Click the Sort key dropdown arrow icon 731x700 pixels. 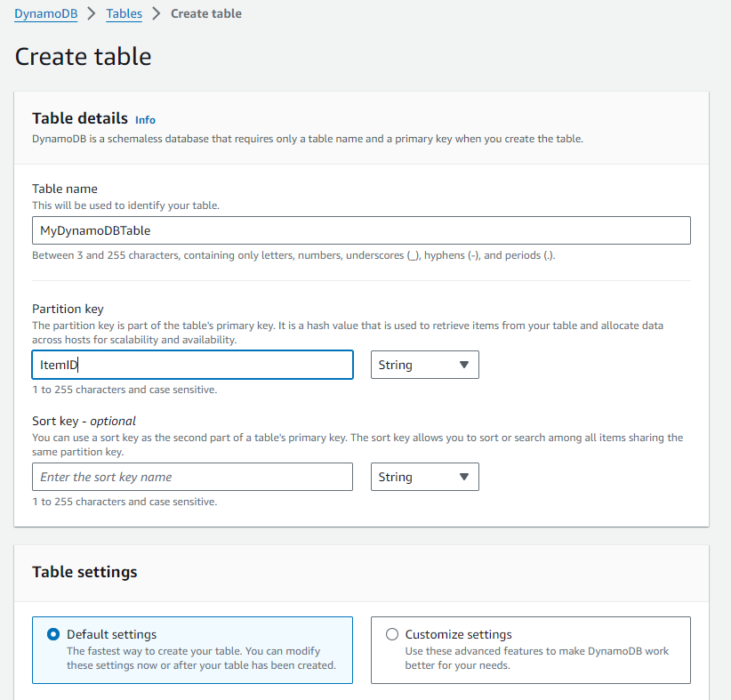tap(464, 477)
